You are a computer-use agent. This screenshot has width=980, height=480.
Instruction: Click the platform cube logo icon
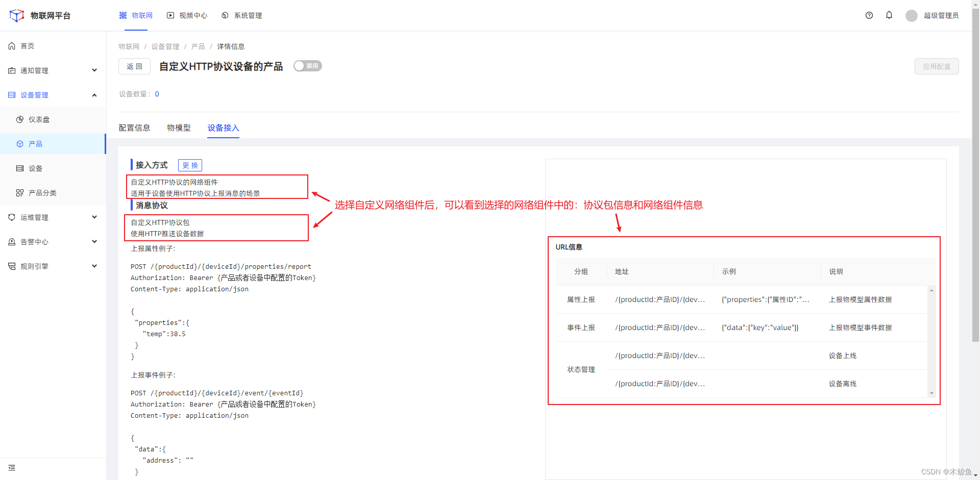(x=17, y=15)
